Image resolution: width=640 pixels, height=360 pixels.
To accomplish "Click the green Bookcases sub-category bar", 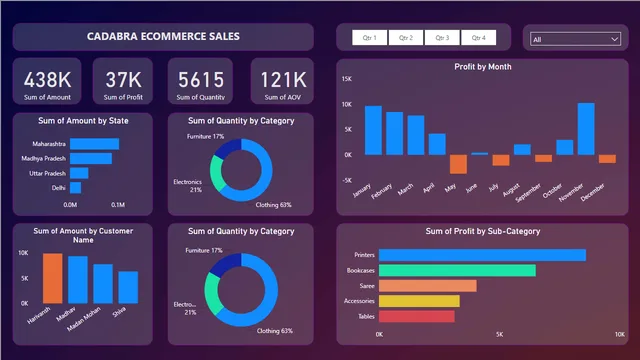I will [457, 270].
